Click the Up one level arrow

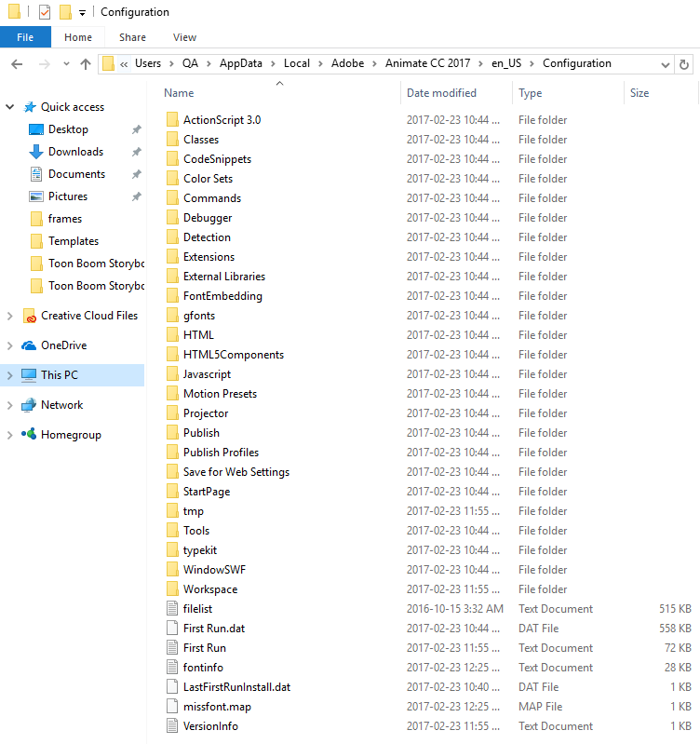pyautogui.click(x=86, y=64)
